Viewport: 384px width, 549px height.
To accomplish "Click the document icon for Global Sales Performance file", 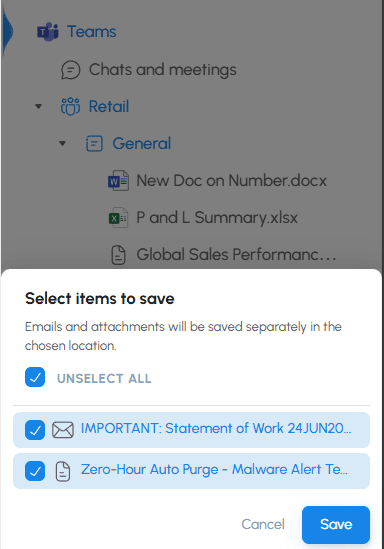I will pyautogui.click(x=118, y=255).
